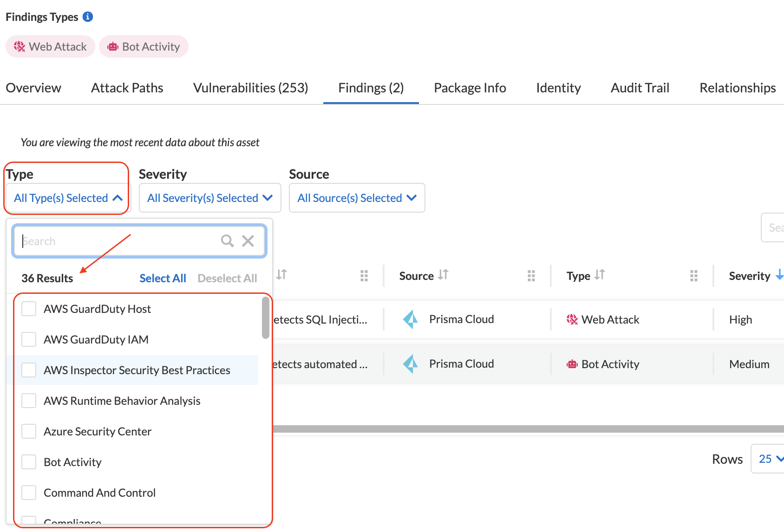Click the Bot Activity findings type chip
Viewport: 784px width, 532px height.
144,47
